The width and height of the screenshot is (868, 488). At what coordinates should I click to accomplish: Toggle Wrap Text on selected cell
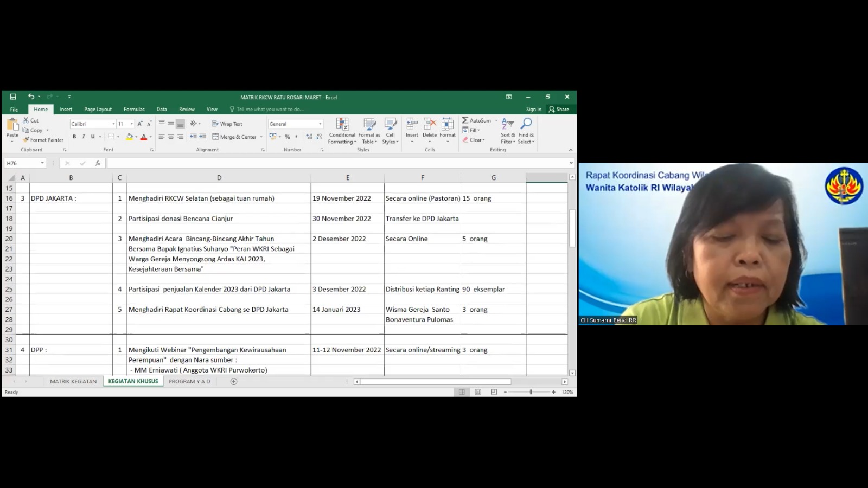coord(227,124)
